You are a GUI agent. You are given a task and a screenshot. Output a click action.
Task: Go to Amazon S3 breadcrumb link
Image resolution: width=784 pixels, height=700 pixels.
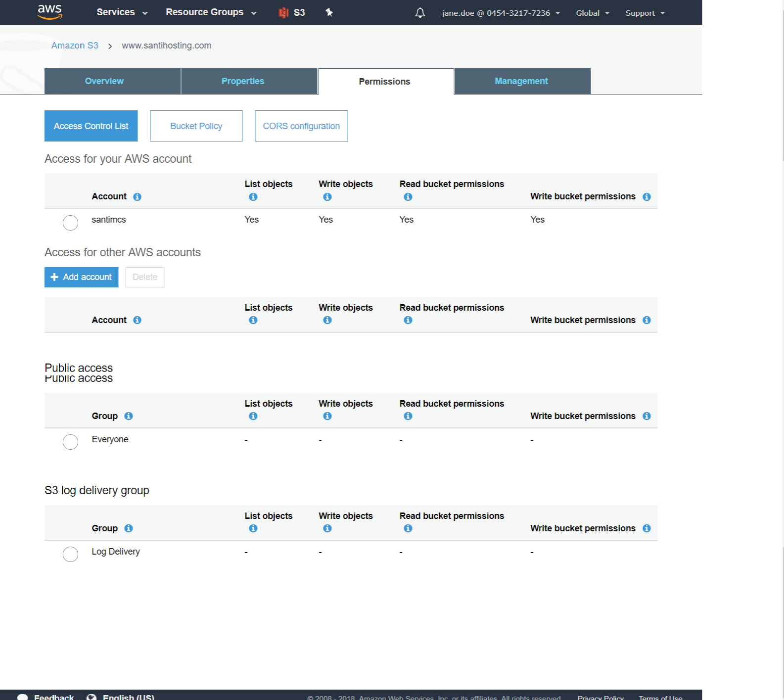coord(75,46)
